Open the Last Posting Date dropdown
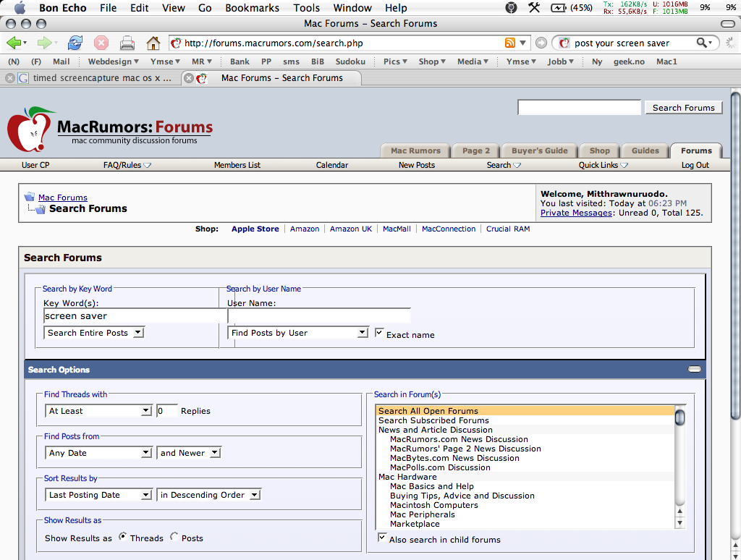 (98, 495)
